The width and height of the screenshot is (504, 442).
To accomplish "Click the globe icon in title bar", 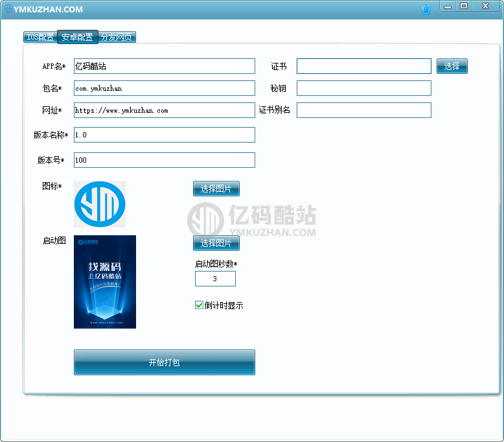I will (x=8, y=8).
